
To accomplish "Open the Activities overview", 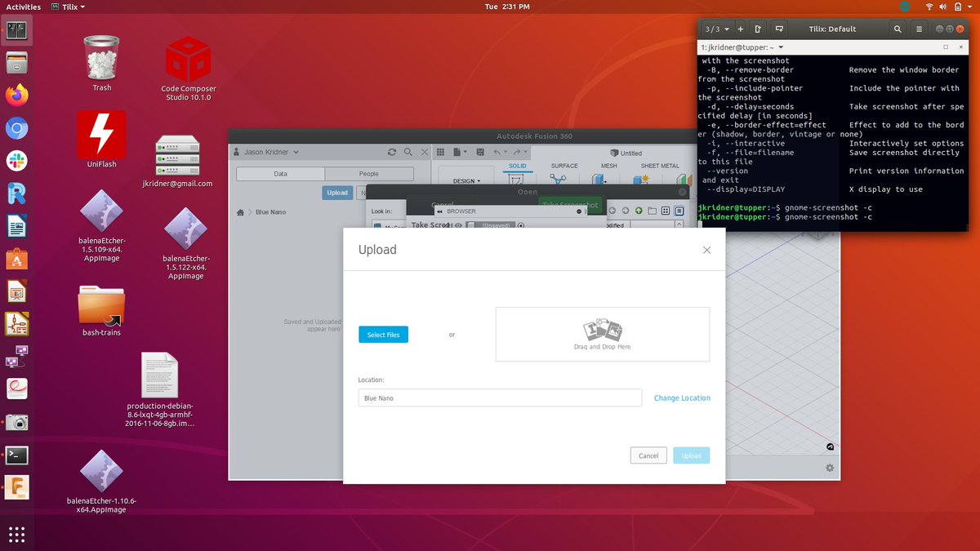I will [x=24, y=7].
